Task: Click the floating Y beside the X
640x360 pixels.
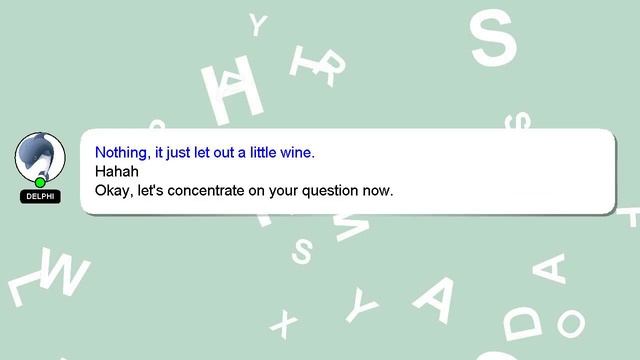Action: point(361,304)
